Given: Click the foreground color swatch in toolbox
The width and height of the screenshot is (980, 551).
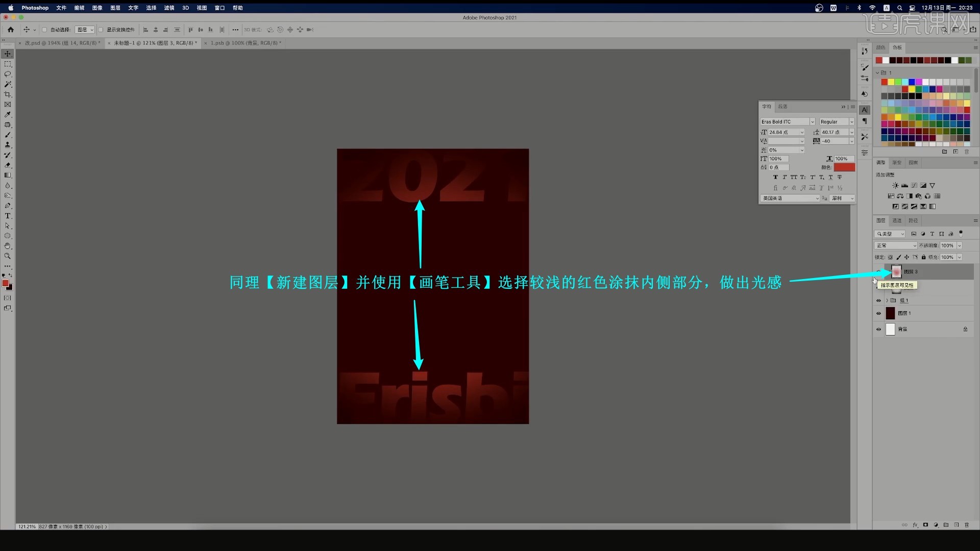Looking at the screenshot, I should 5,284.
